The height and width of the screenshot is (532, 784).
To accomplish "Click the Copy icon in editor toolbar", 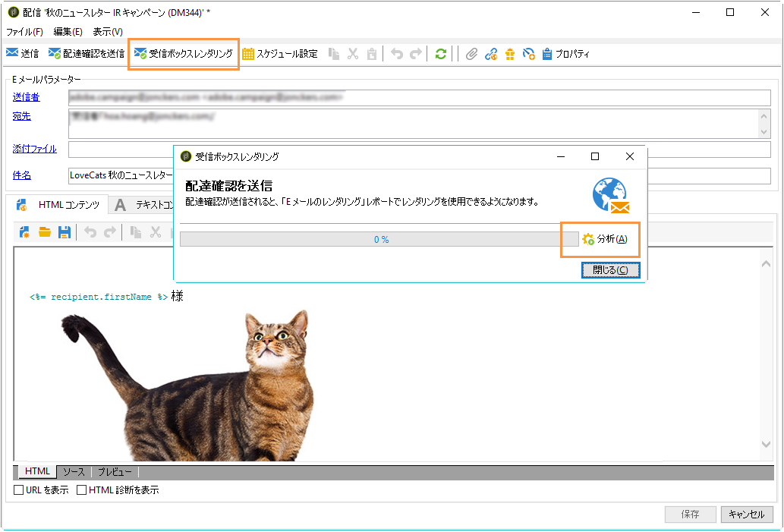I will [x=136, y=232].
